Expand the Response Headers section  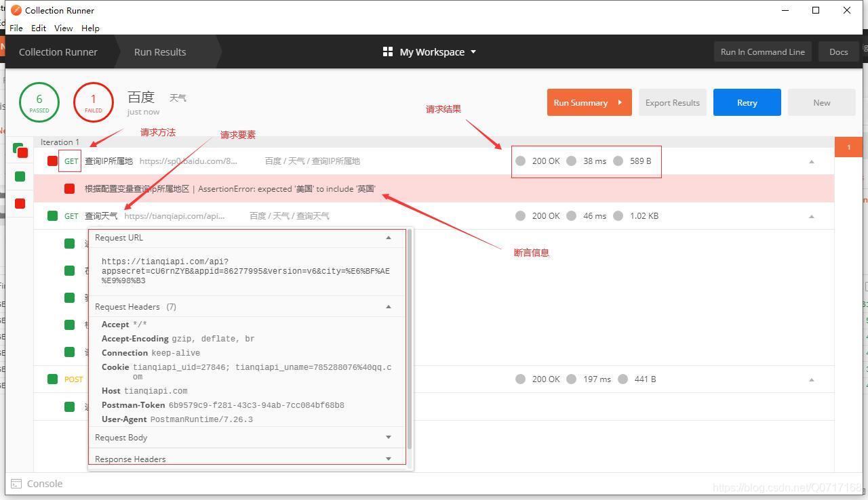click(389, 459)
